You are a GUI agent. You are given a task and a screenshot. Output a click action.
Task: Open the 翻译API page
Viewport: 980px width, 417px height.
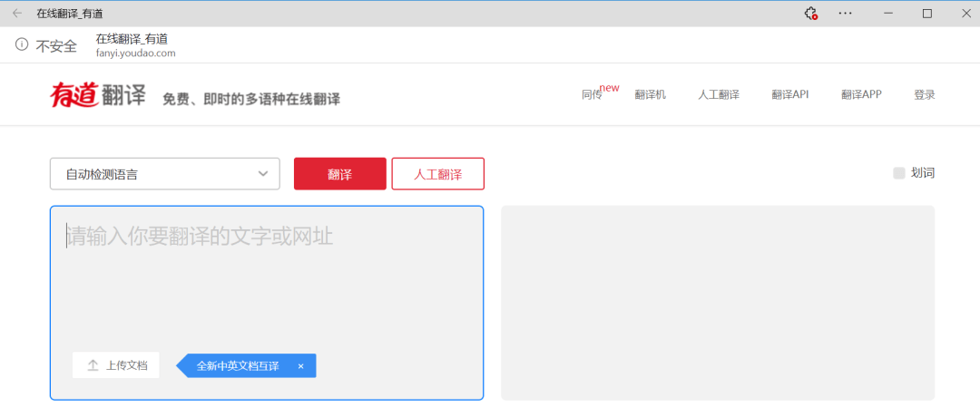coord(790,95)
